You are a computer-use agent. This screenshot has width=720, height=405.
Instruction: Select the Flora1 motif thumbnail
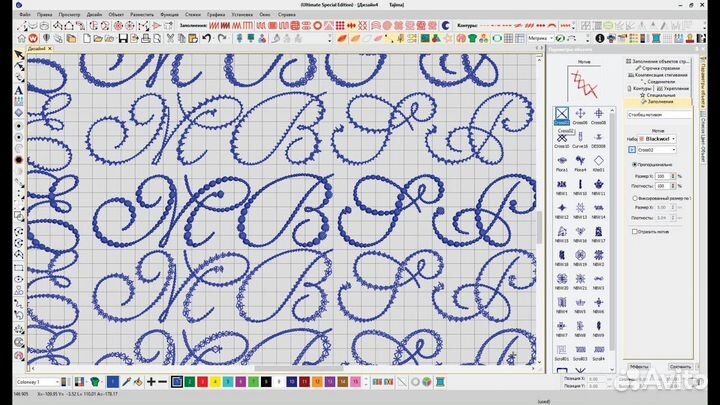pos(562,163)
